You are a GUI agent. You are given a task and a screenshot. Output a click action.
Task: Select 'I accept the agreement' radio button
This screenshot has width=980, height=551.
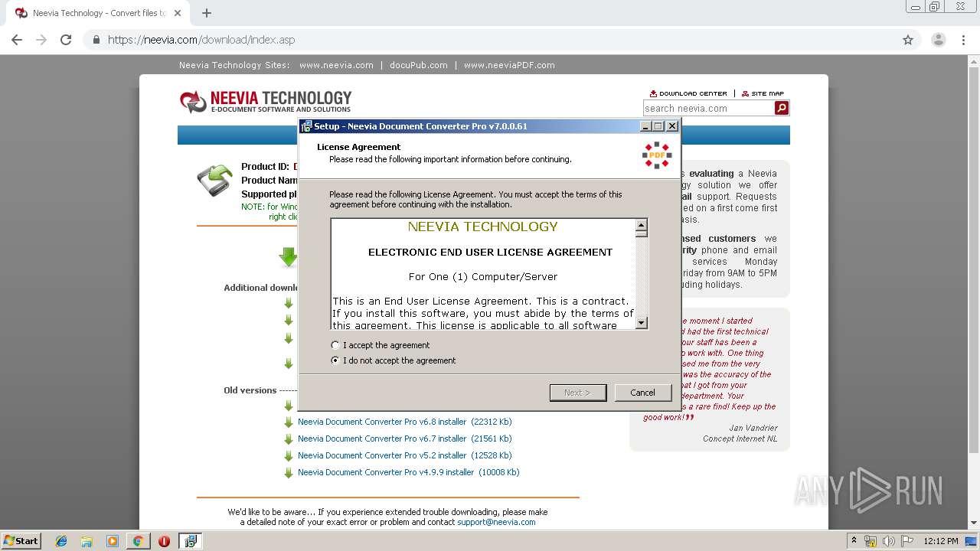[x=335, y=345]
